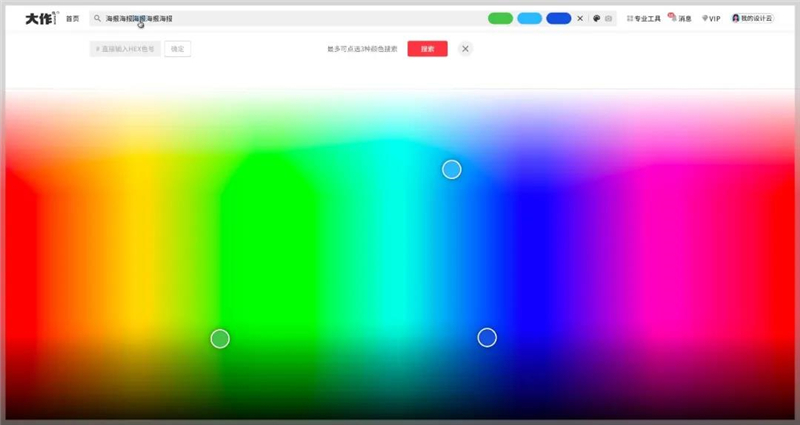800x425 pixels.
Task: Click the 确定 confirm button
Action: (178, 49)
